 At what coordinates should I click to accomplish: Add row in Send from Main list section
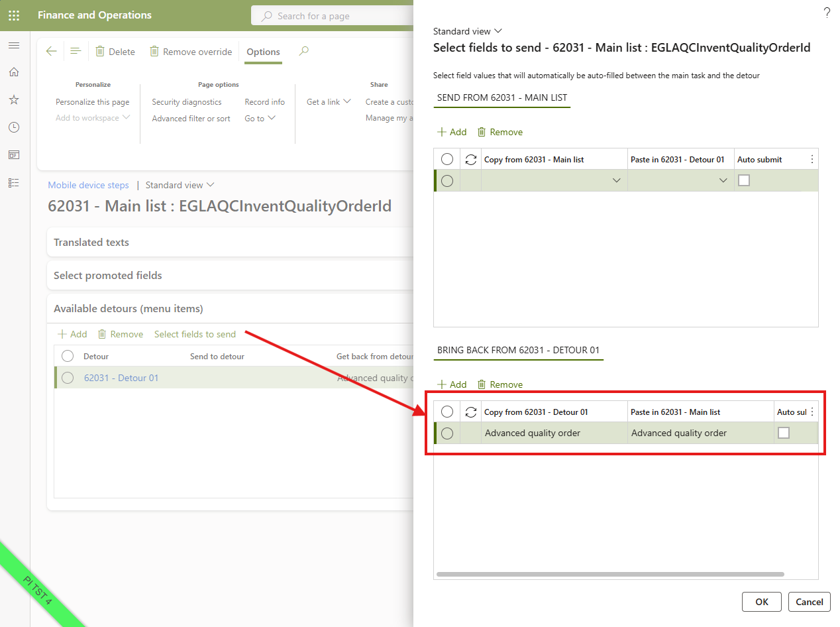452,132
